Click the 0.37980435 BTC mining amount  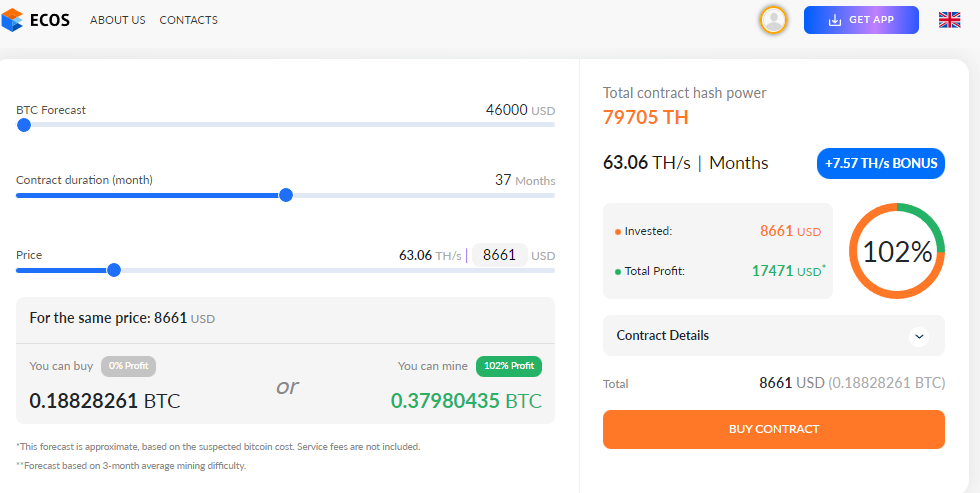point(466,401)
